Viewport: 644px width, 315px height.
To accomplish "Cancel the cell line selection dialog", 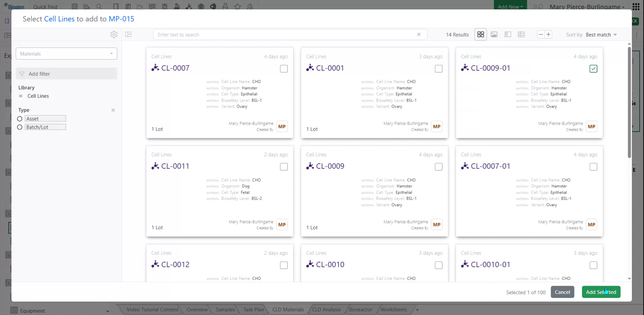I will pos(562,292).
